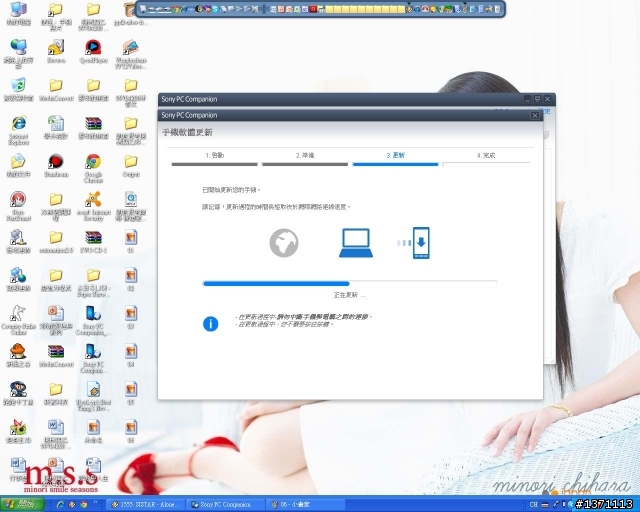Click the blue update progress bar

[276, 283]
